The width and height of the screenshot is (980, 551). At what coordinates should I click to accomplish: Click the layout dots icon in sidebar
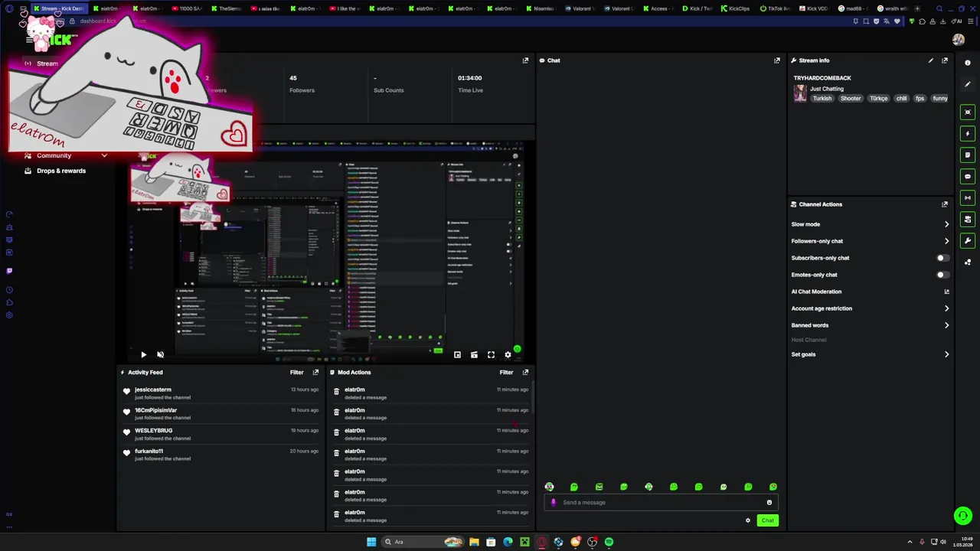coord(968,262)
